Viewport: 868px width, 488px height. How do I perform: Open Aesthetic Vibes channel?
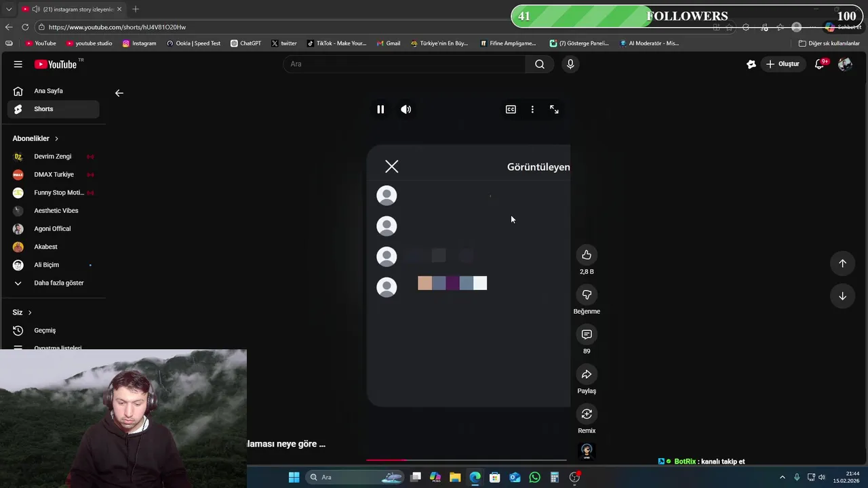coord(53,211)
